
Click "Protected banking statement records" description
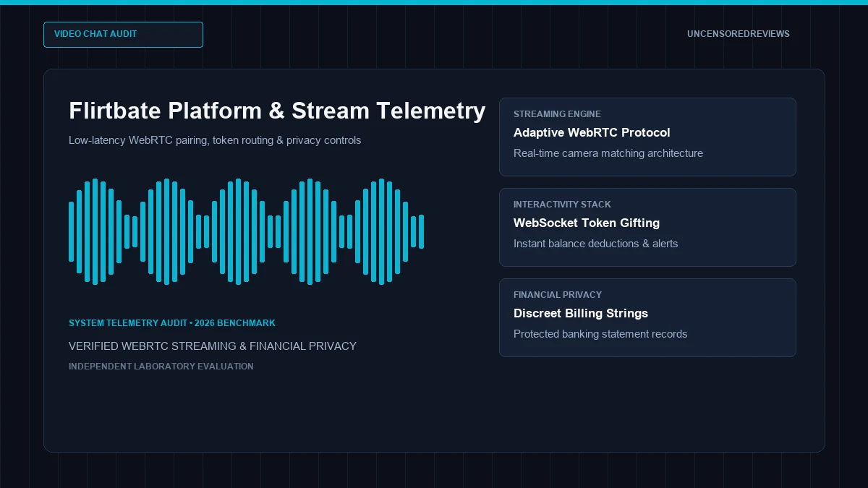click(600, 334)
